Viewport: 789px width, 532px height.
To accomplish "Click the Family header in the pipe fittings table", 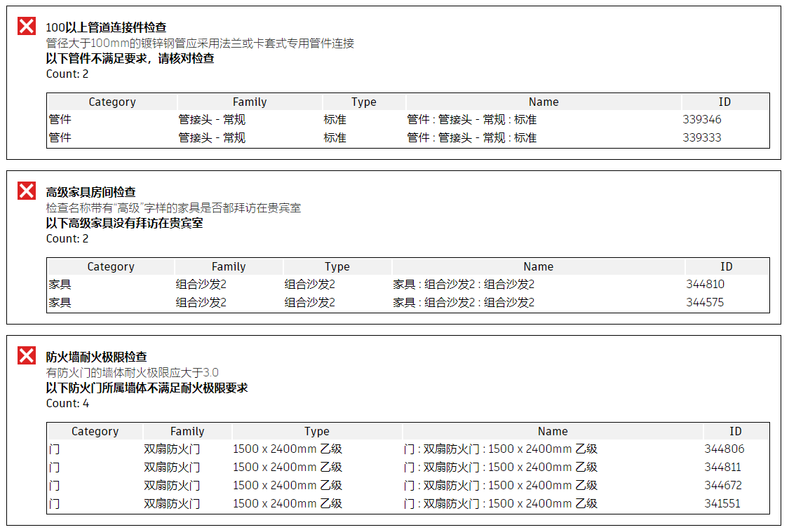I will click(250, 102).
